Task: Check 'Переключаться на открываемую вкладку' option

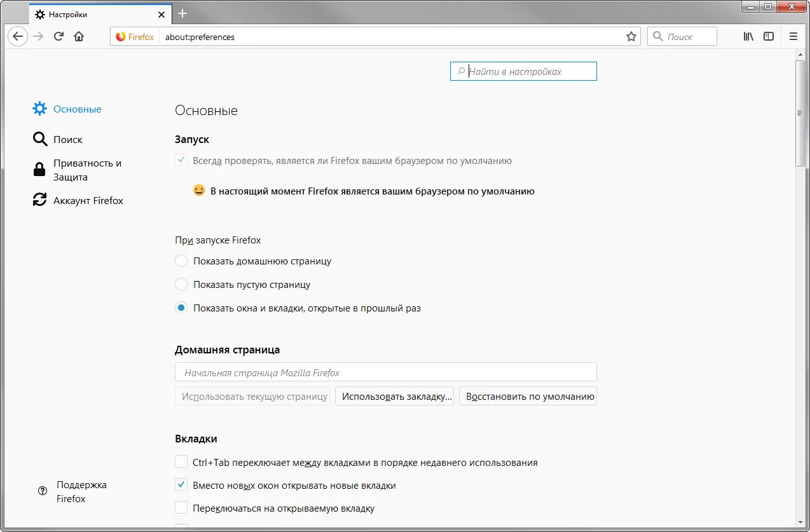Action: [181, 508]
